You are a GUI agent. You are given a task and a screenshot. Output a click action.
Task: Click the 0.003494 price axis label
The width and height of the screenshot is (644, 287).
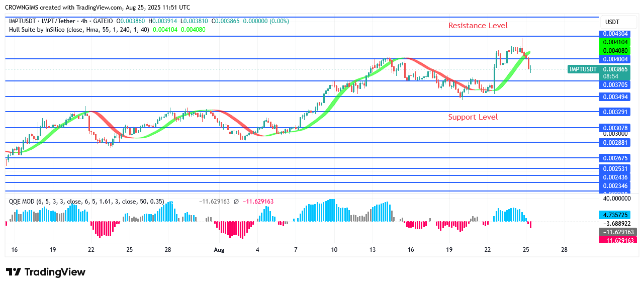pos(616,97)
